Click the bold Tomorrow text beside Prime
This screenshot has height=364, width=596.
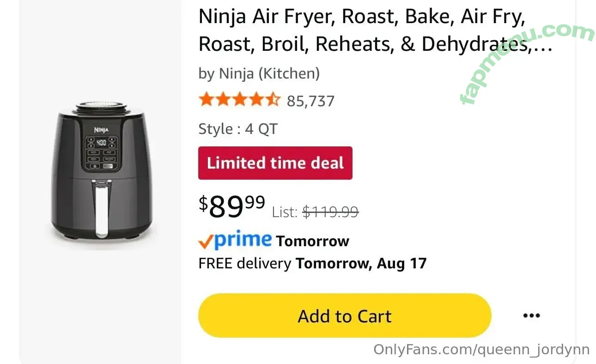pyautogui.click(x=312, y=241)
